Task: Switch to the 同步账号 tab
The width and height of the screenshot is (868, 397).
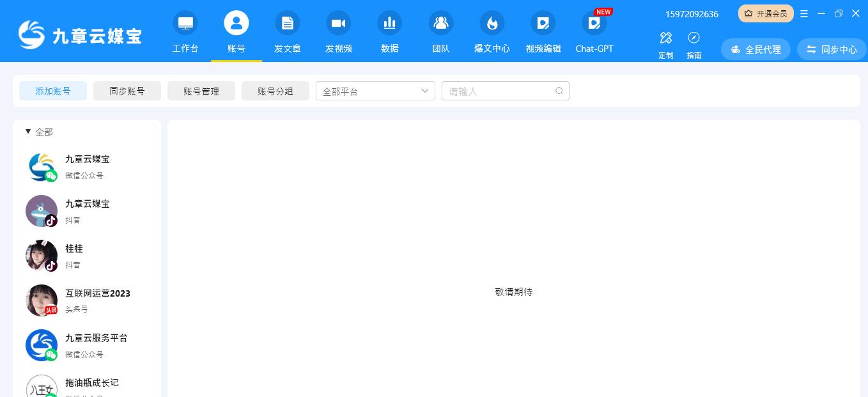Action: [127, 91]
